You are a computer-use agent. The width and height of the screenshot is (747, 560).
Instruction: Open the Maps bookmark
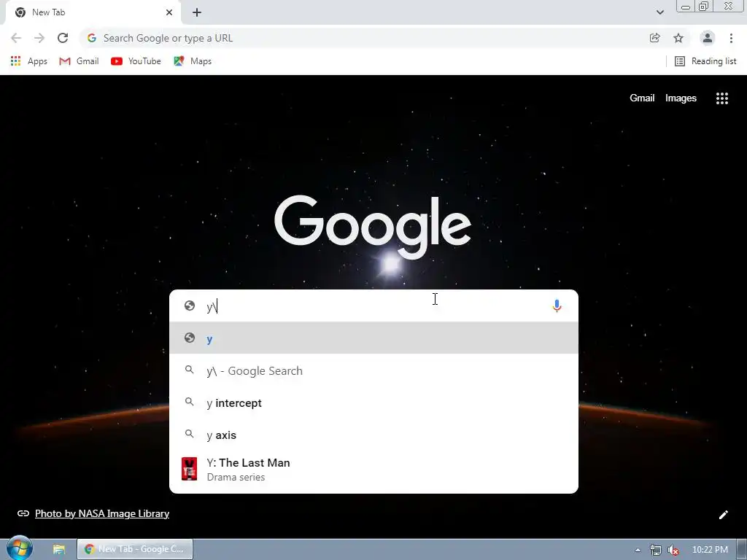[193, 61]
